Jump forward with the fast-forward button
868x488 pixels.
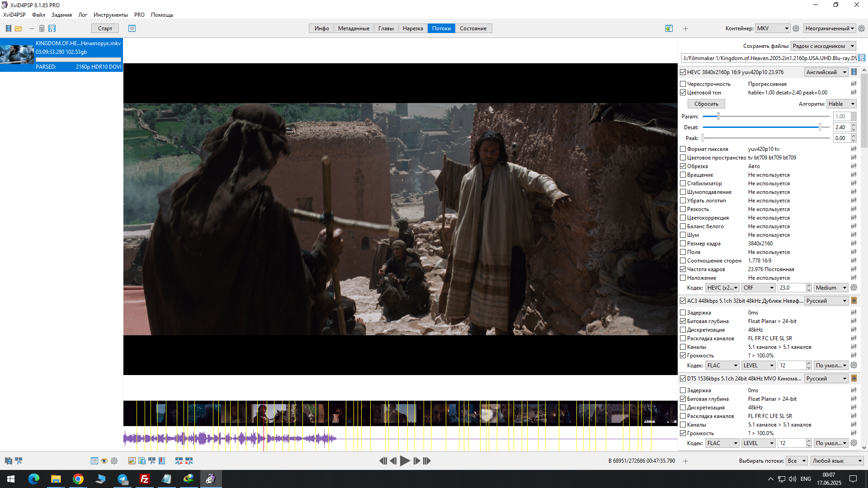point(427,461)
